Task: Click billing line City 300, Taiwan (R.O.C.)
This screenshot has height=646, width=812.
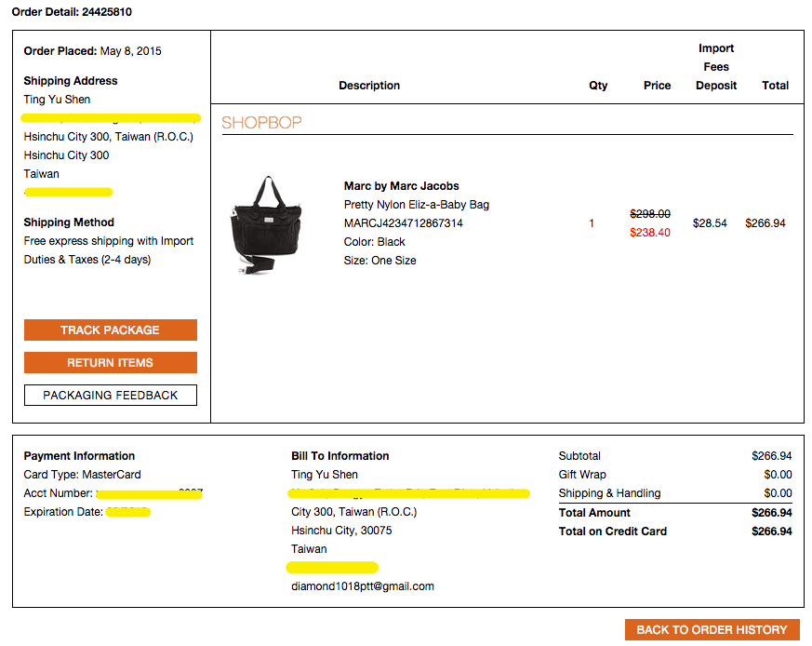Action: pos(353,512)
